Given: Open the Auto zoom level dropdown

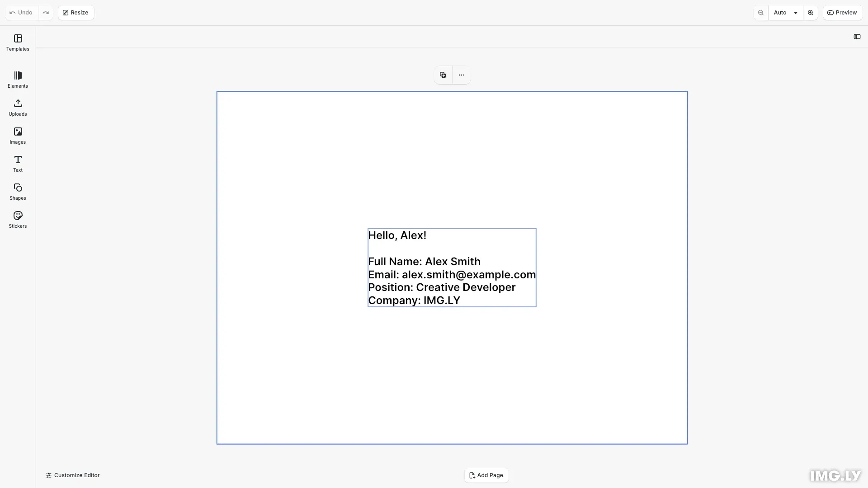Looking at the screenshot, I should 786,12.
